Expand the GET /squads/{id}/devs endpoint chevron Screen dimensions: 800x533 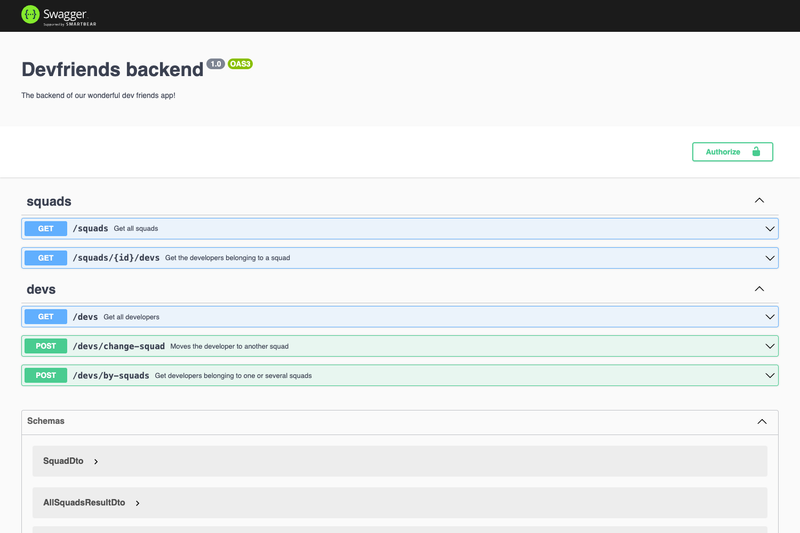pos(770,258)
